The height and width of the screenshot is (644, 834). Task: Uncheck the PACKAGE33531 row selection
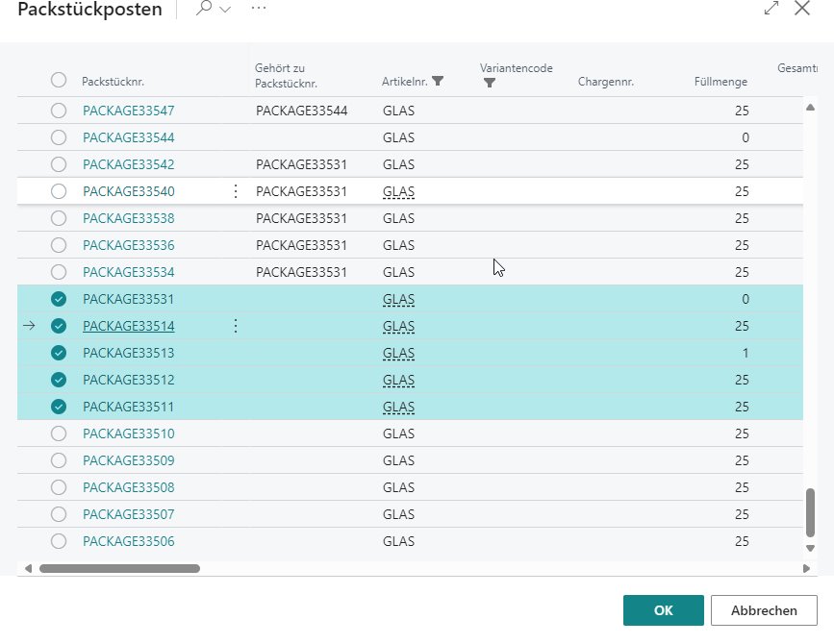click(x=59, y=299)
